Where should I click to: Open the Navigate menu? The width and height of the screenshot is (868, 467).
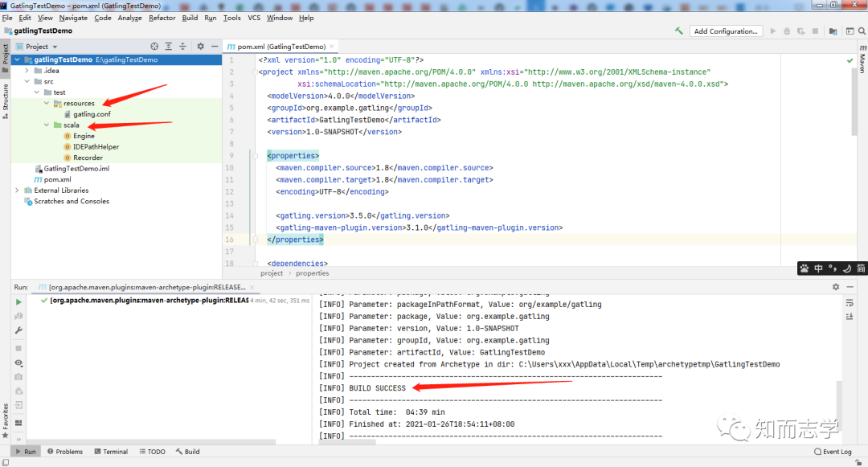[x=73, y=18]
